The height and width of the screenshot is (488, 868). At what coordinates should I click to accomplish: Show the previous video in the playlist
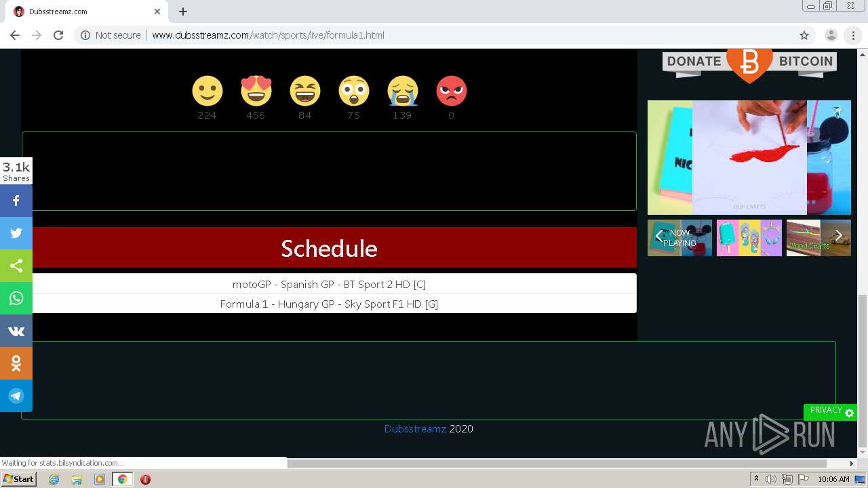(658, 236)
